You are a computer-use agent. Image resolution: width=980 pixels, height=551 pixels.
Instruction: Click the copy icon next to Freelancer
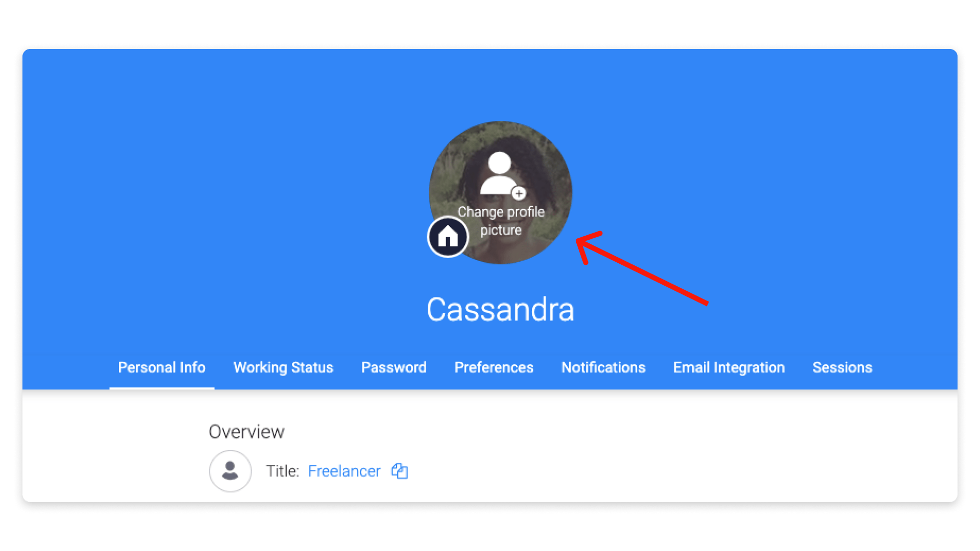pyautogui.click(x=400, y=470)
